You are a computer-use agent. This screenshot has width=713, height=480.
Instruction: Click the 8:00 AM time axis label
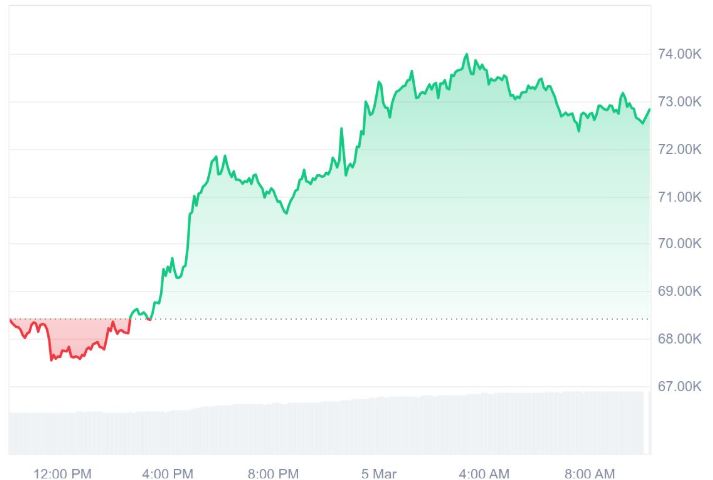[590, 473]
